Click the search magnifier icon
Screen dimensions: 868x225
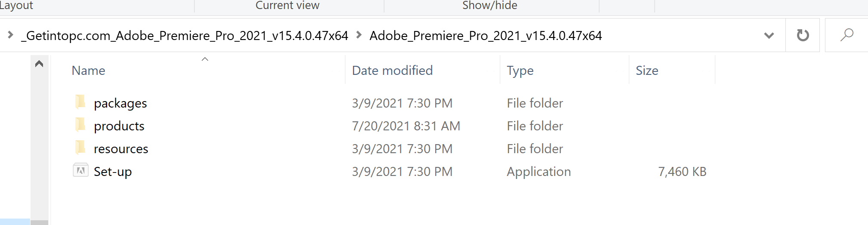coord(846,35)
